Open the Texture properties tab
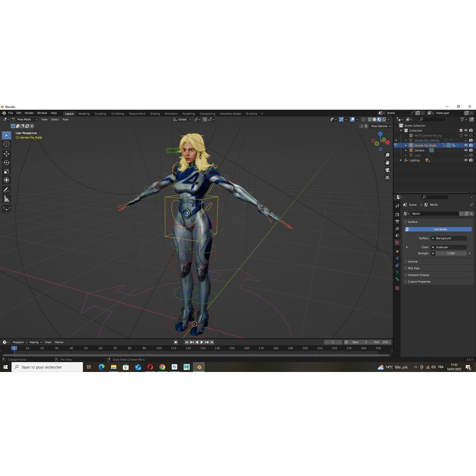Image resolution: width=476 pixels, height=476 pixels. [x=397, y=288]
